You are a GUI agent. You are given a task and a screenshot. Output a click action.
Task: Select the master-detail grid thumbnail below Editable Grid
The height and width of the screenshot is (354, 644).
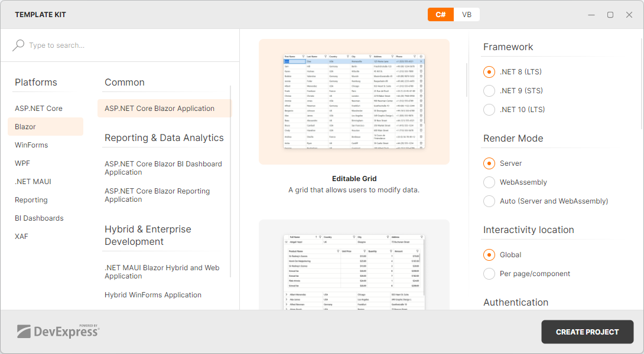[x=354, y=265]
